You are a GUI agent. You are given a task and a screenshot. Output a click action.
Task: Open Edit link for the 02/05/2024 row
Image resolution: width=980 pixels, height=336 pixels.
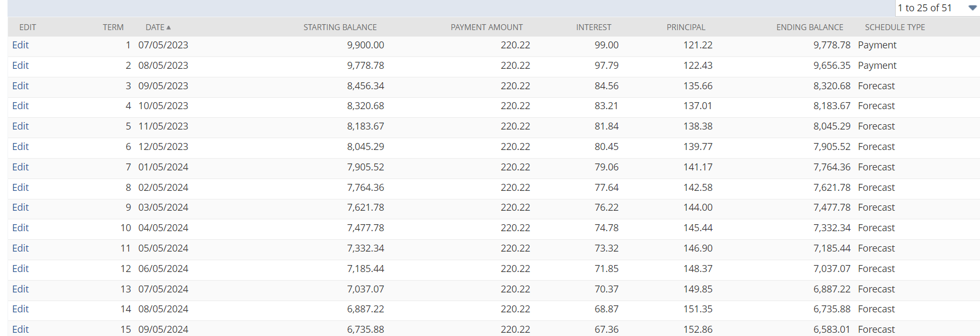20,188
